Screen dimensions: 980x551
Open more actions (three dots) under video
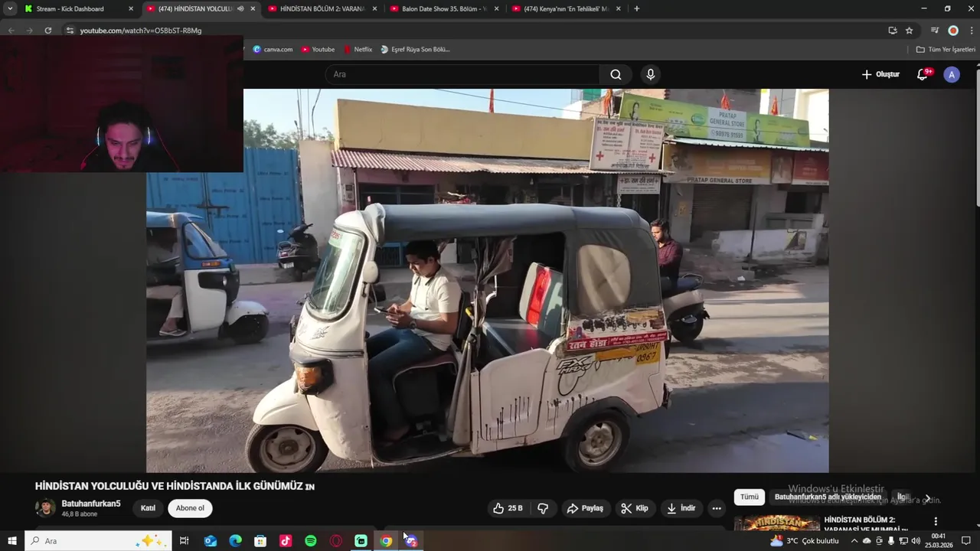pos(716,508)
